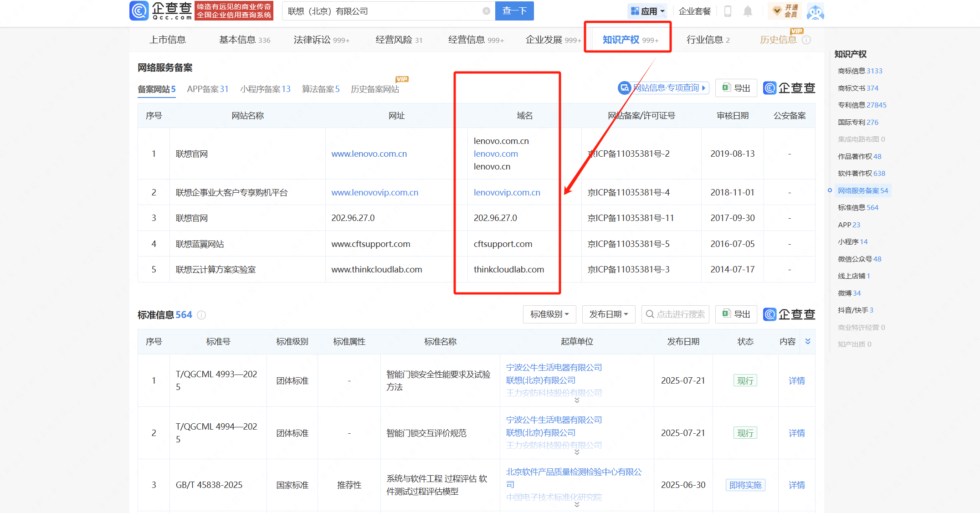Select the 备案网站 5 sub-tab
Screen dimensions: 980x513
pyautogui.click(x=157, y=89)
